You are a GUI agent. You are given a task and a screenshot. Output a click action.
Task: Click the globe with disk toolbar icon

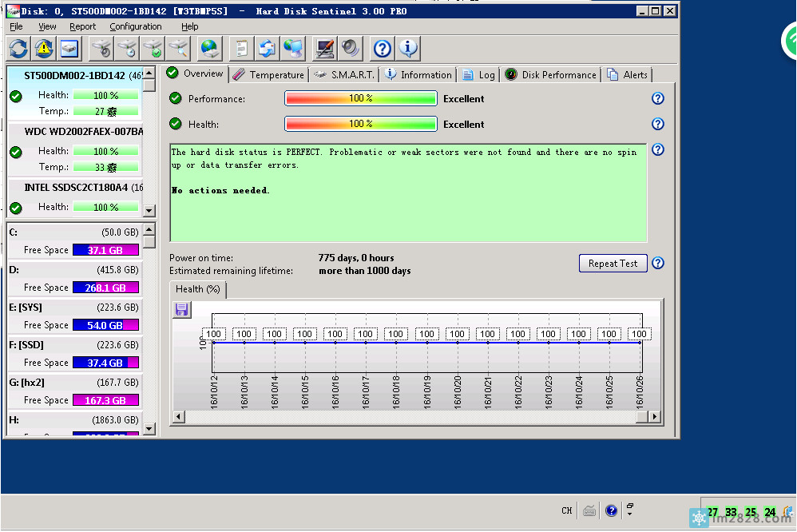(x=209, y=49)
